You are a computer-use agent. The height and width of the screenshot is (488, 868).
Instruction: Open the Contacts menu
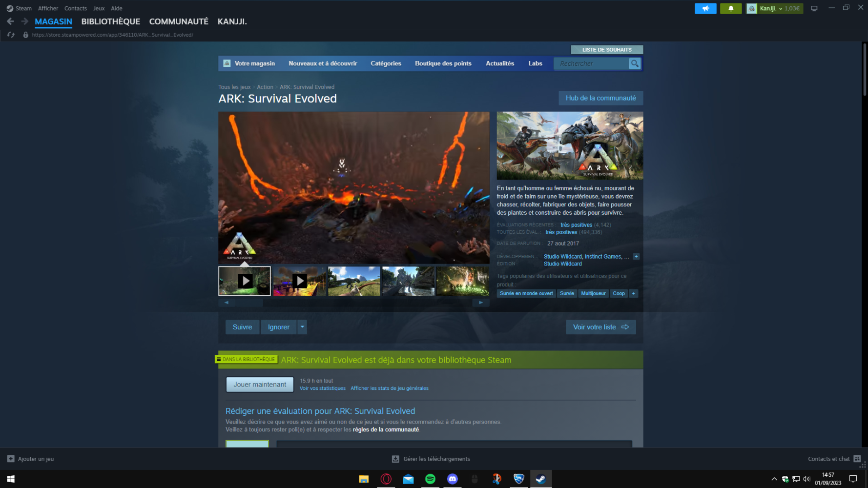click(x=76, y=8)
